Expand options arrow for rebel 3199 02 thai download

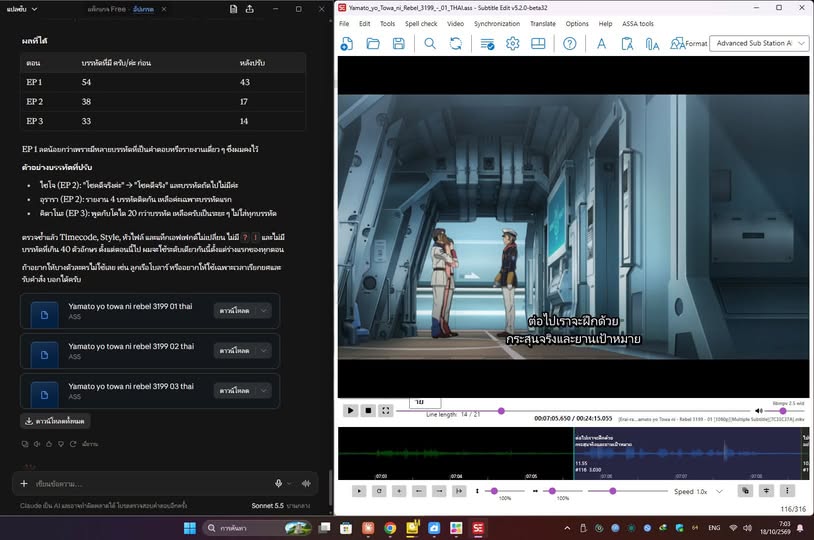tap(264, 350)
